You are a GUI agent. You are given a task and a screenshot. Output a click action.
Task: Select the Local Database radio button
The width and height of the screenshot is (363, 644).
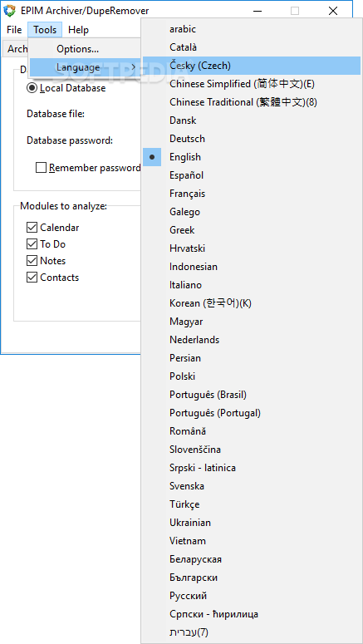coord(32,88)
